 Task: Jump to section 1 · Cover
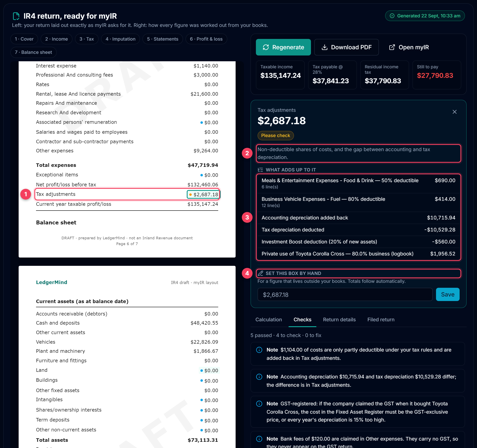tap(24, 39)
